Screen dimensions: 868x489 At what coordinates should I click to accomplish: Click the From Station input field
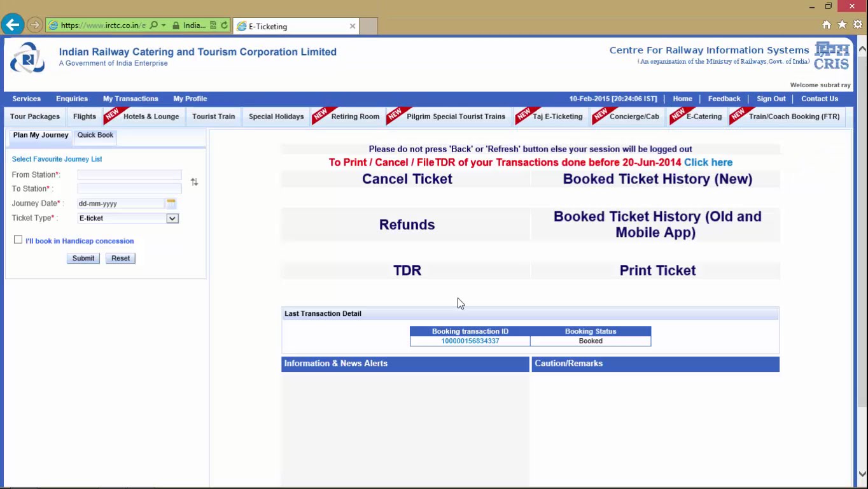[129, 174]
